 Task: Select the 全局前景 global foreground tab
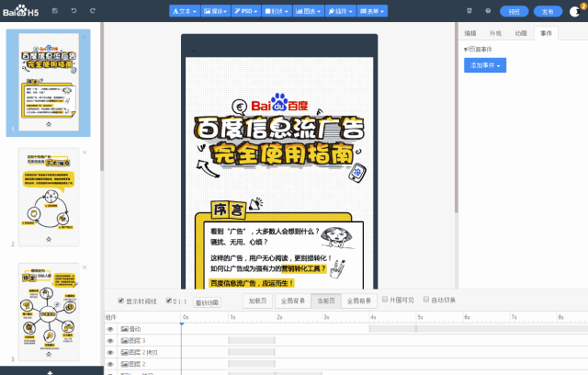(x=359, y=301)
